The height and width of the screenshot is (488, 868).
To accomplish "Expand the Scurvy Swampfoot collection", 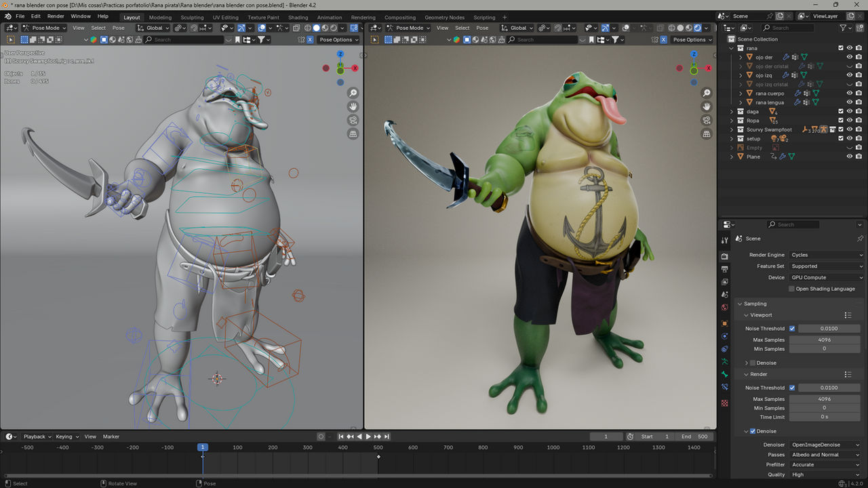I will [x=731, y=129].
